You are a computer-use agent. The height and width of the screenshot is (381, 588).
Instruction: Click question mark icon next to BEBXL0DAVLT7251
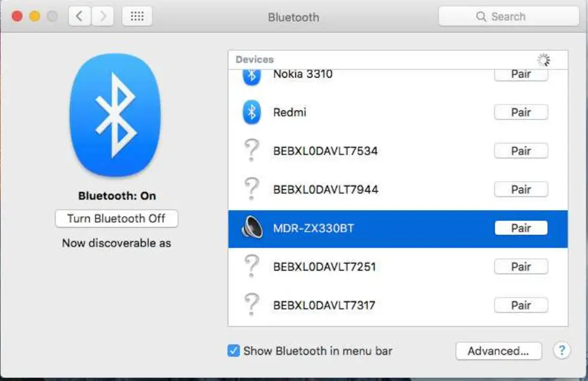click(x=250, y=266)
